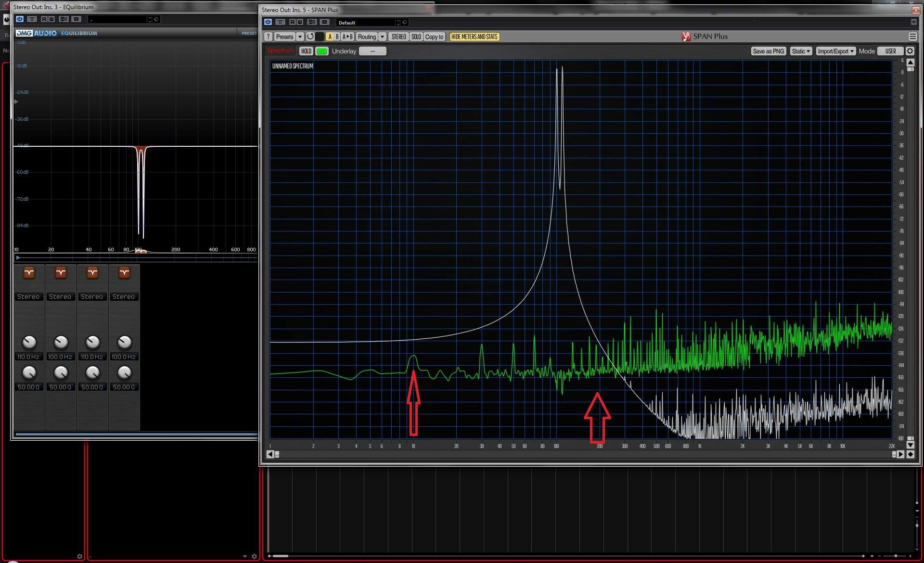924x563 pixels.
Task: Switch A/B setting in EQuilibrium header
Action: tap(64, 19)
